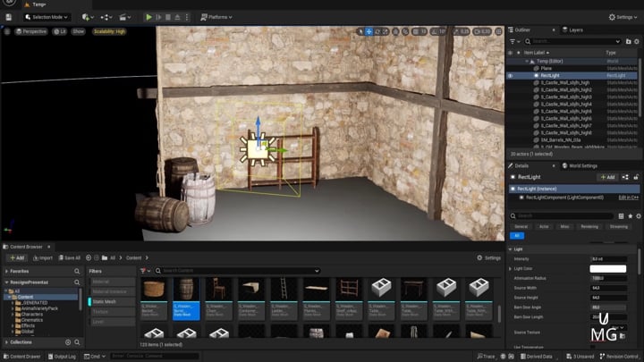Image resolution: width=644 pixels, height=362 pixels.
Task: Toggle the world/local coordinate system icon
Action: (x=395, y=31)
